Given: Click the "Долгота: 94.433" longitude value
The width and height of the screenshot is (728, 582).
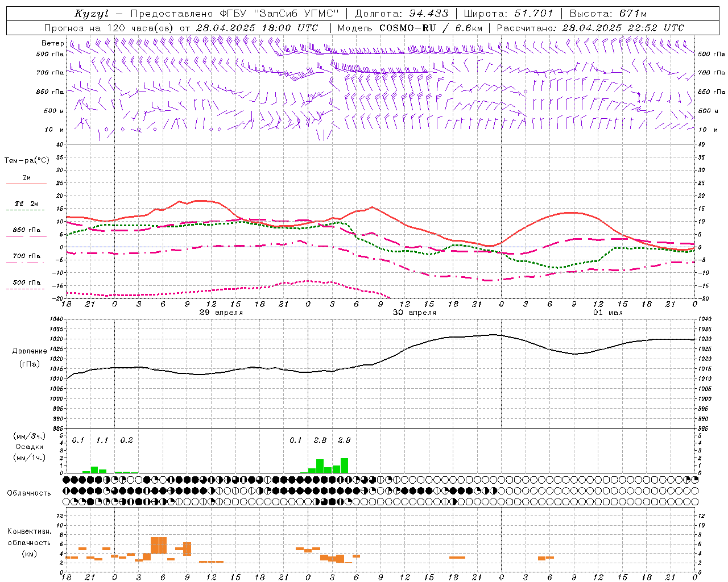Looking at the screenshot, I should tap(402, 14).
